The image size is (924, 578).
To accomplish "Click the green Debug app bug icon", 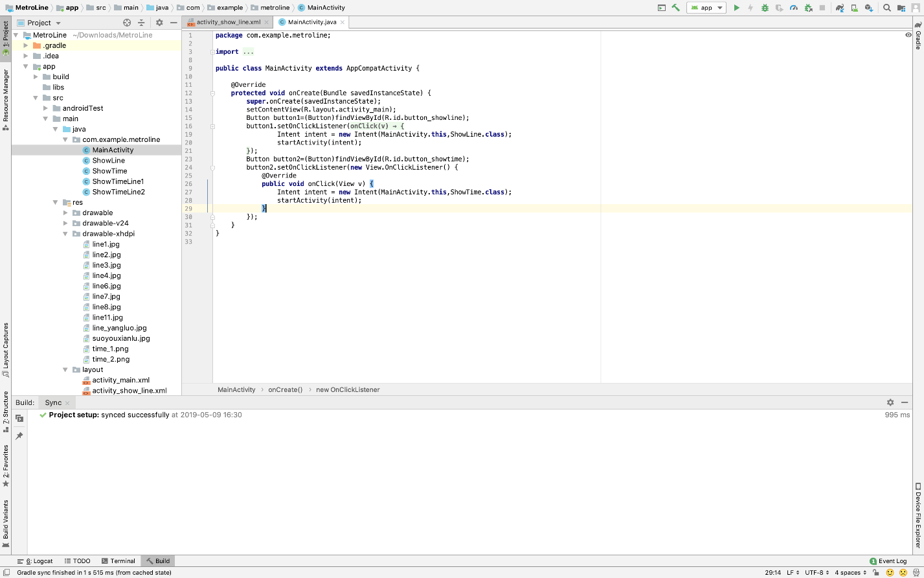I will click(765, 8).
